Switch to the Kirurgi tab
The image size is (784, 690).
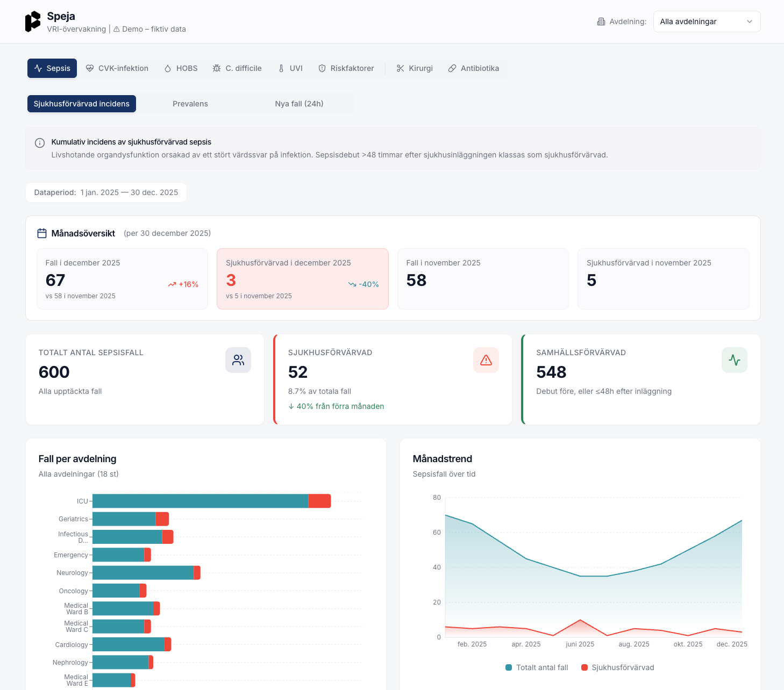pyautogui.click(x=415, y=68)
